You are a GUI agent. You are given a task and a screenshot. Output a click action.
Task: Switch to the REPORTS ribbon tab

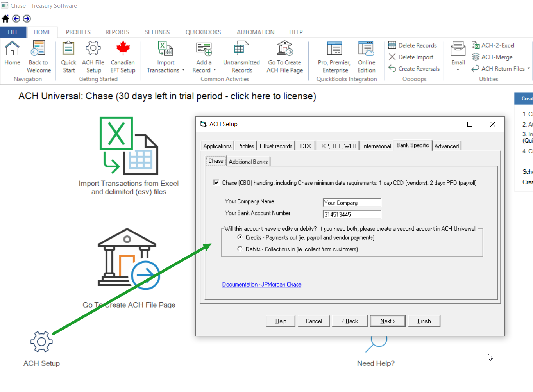tap(117, 32)
